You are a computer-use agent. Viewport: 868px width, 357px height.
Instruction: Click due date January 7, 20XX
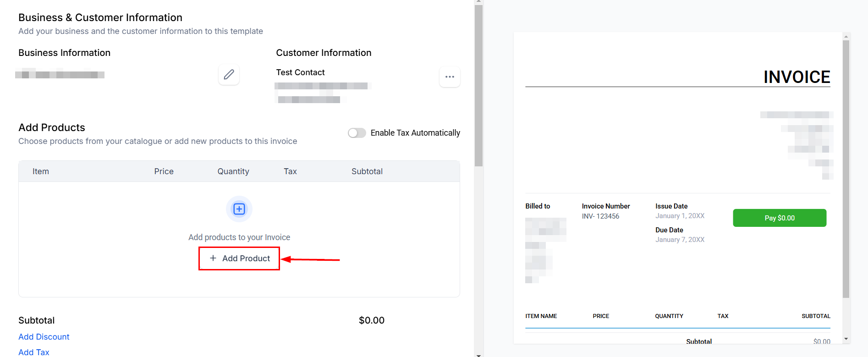(680, 240)
